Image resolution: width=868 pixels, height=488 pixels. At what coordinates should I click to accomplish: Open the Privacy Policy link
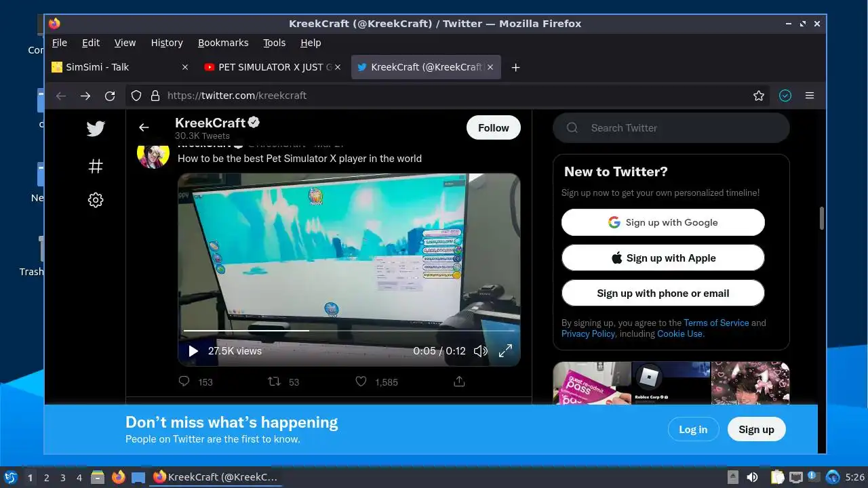tap(588, 333)
